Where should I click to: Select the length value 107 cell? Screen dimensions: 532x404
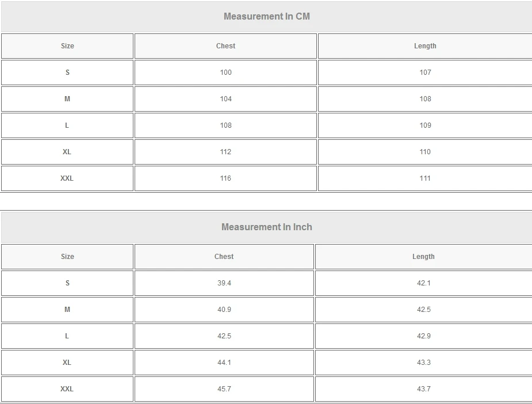425,73
